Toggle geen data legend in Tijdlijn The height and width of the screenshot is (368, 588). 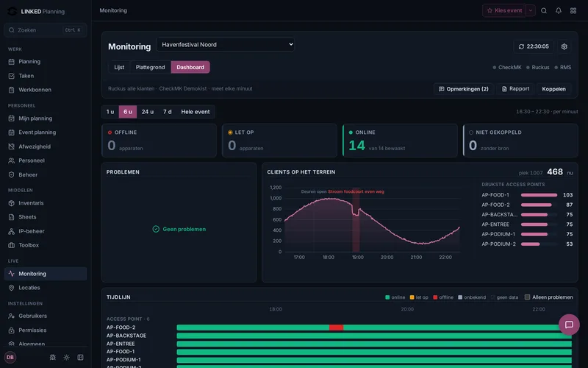[504, 297]
